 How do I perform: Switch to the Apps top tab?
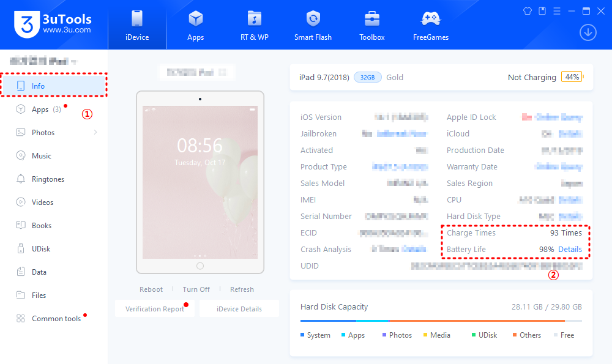coord(196,25)
